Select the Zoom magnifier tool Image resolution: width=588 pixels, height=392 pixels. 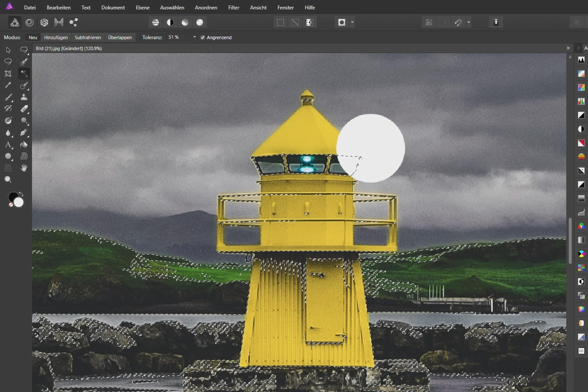(x=8, y=180)
